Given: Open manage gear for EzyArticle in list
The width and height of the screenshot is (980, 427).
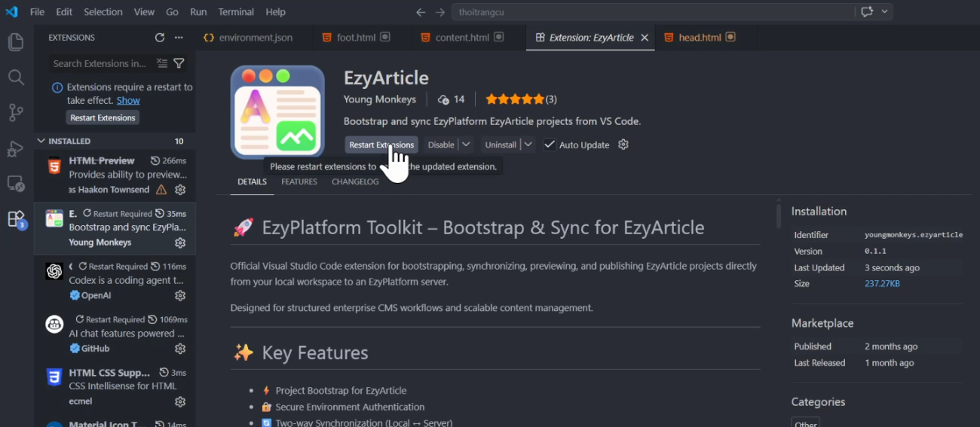Looking at the screenshot, I should coord(180,242).
